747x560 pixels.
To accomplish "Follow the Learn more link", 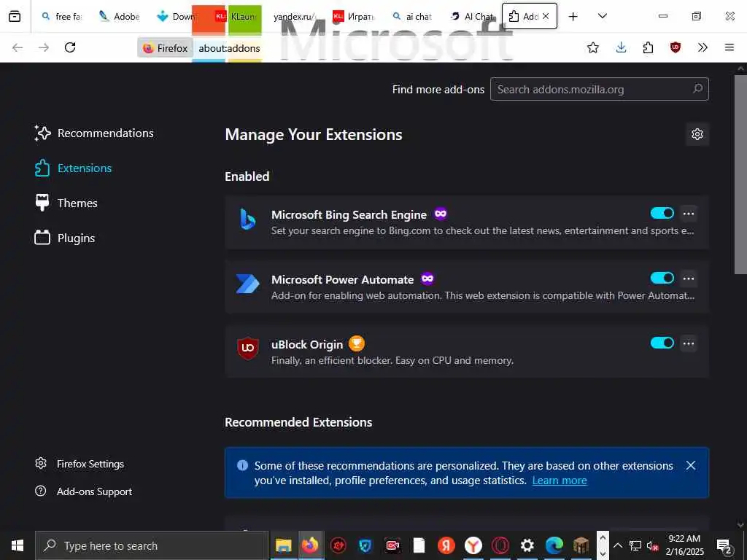I will click(560, 481).
